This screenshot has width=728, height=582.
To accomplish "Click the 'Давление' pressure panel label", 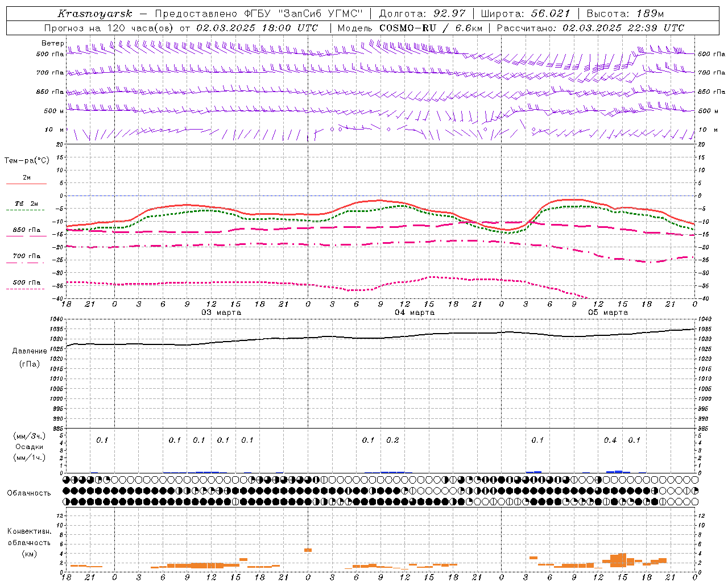I will point(30,351).
